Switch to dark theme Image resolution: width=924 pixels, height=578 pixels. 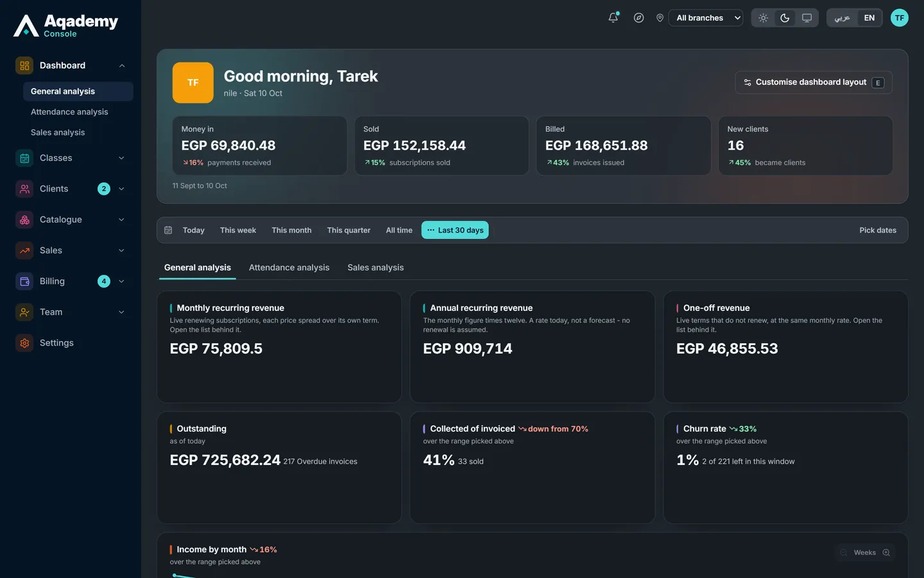click(785, 18)
